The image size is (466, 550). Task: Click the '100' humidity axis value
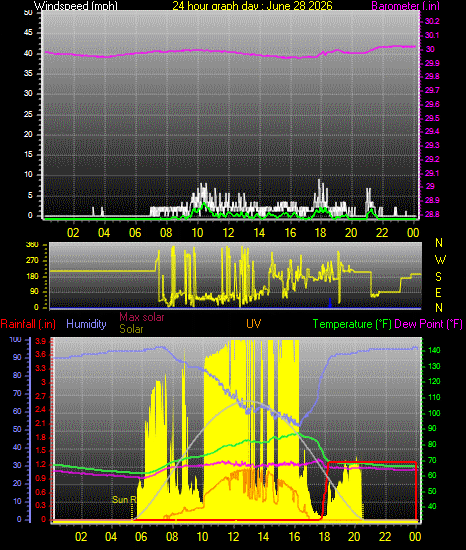[16, 340]
